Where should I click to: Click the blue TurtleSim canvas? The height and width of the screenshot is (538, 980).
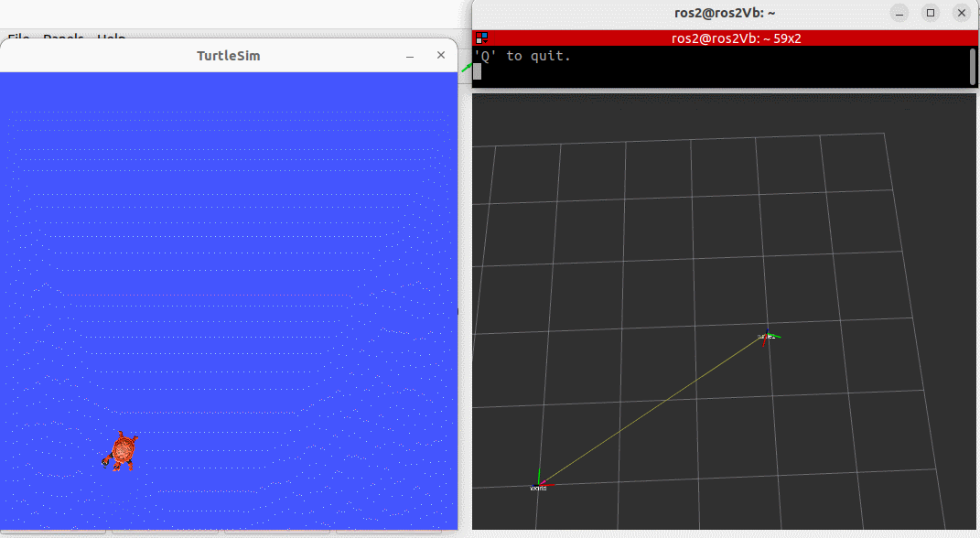tap(229, 300)
